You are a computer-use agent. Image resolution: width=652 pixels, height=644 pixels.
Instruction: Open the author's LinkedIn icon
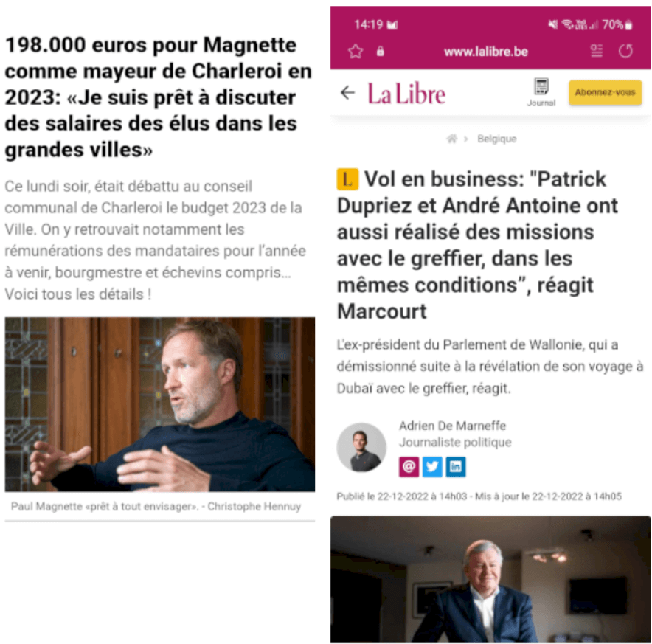[x=456, y=466]
